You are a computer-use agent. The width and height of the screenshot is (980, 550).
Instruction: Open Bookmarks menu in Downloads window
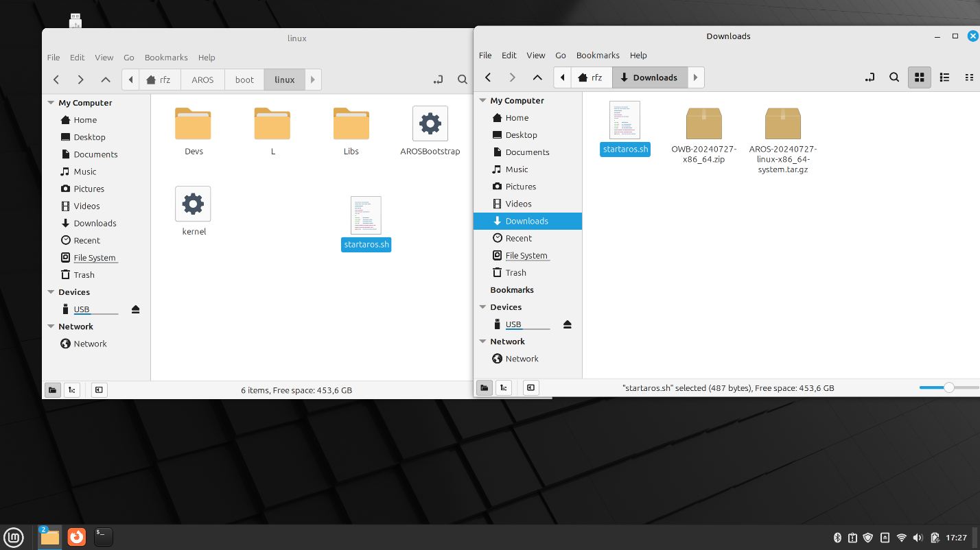tap(598, 56)
